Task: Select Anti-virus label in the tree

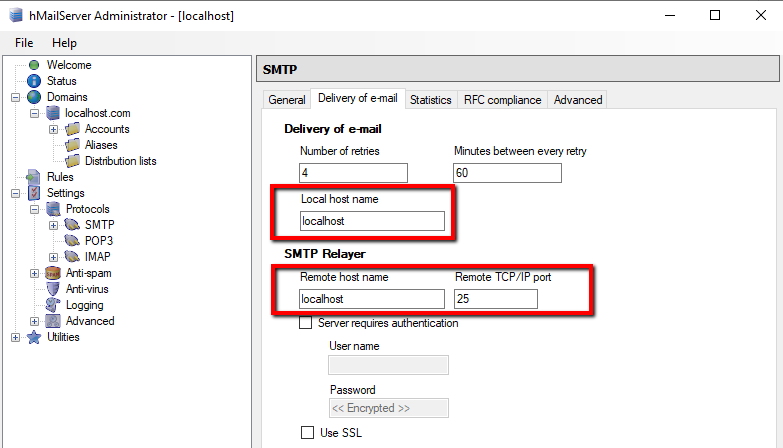Action: click(87, 289)
